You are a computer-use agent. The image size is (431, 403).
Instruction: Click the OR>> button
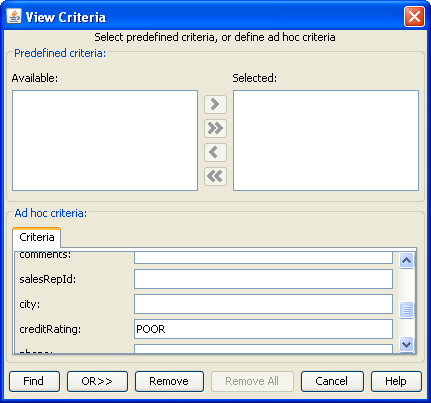tap(97, 381)
